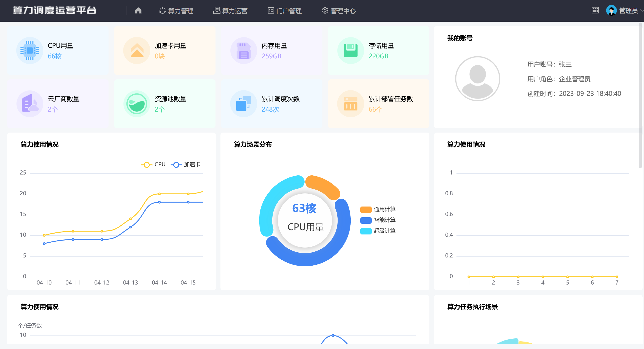Click the 云厂商数量 cloud vendor icon

click(x=30, y=103)
